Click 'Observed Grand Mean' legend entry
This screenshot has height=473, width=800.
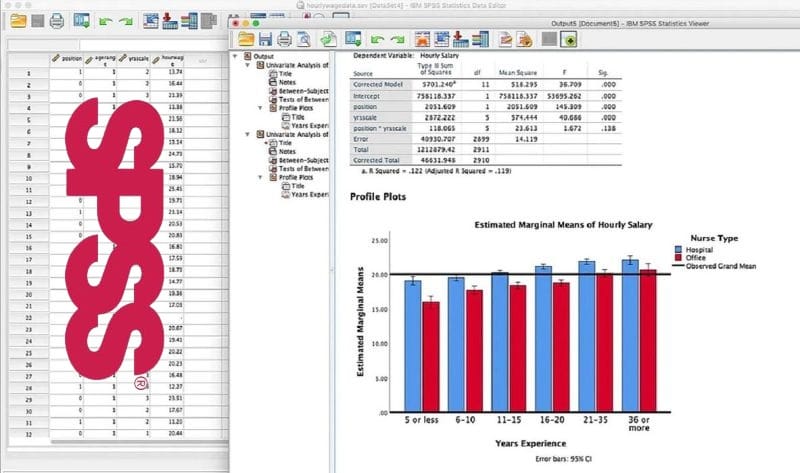(x=720, y=266)
